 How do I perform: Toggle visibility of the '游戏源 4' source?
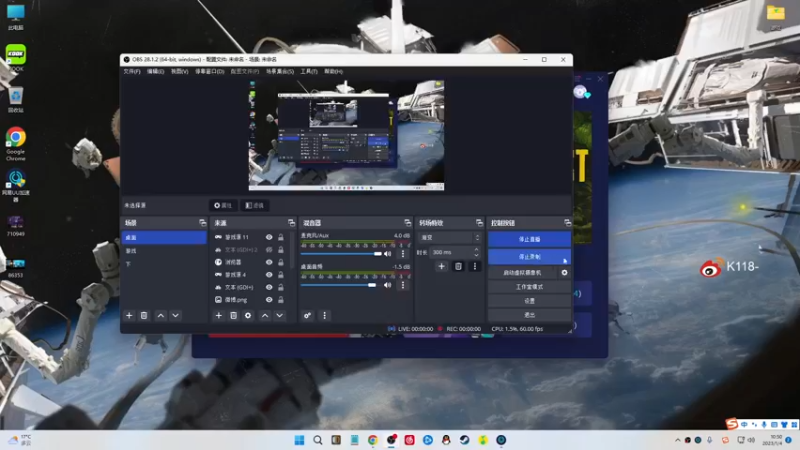(269, 275)
